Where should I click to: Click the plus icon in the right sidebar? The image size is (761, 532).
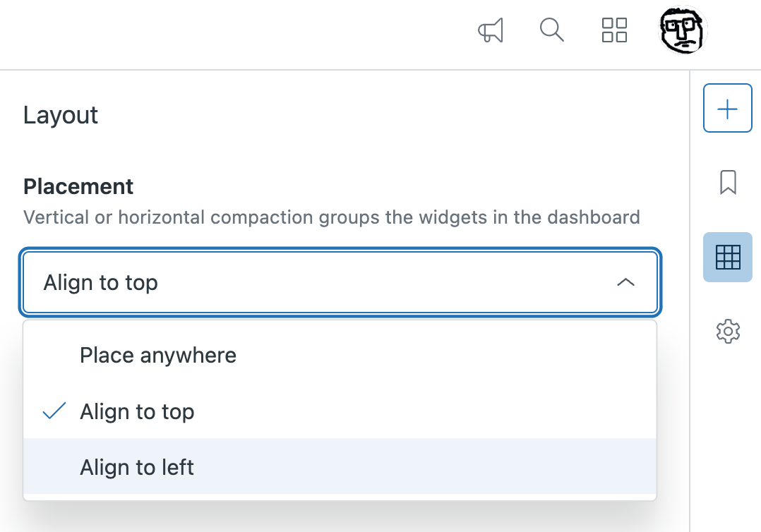tap(727, 107)
